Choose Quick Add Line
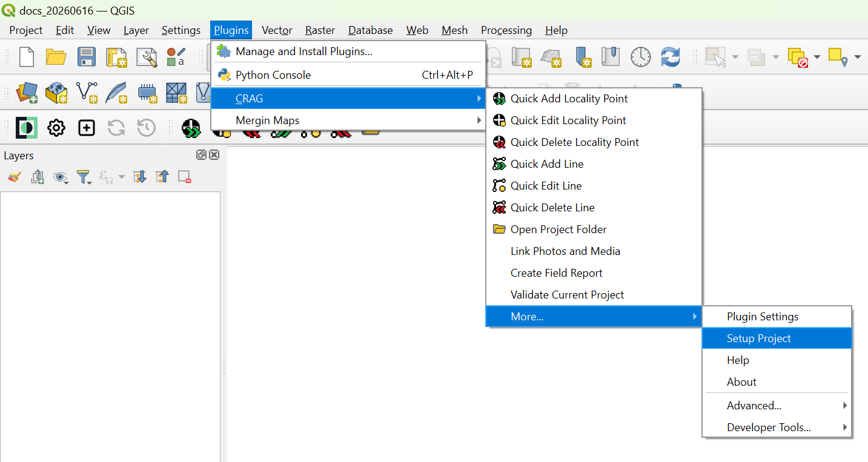 click(594, 164)
